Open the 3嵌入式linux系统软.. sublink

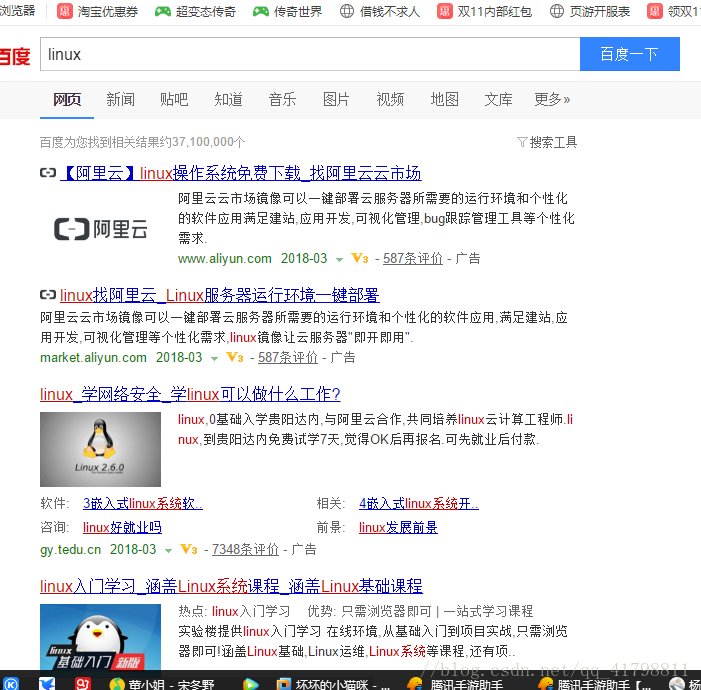coord(143,504)
